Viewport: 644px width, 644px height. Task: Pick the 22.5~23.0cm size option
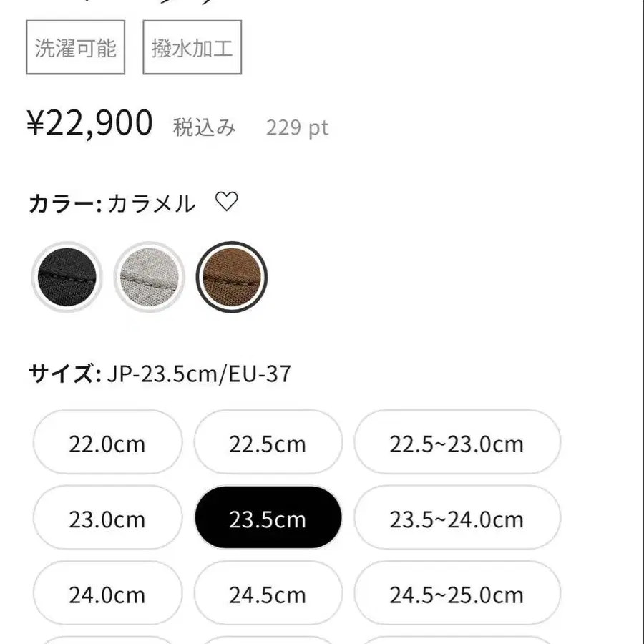tap(457, 444)
